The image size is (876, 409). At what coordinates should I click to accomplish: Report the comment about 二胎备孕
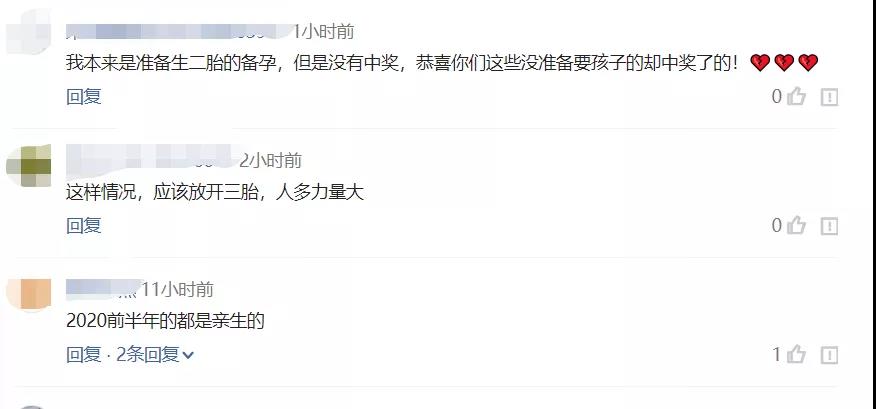829,97
